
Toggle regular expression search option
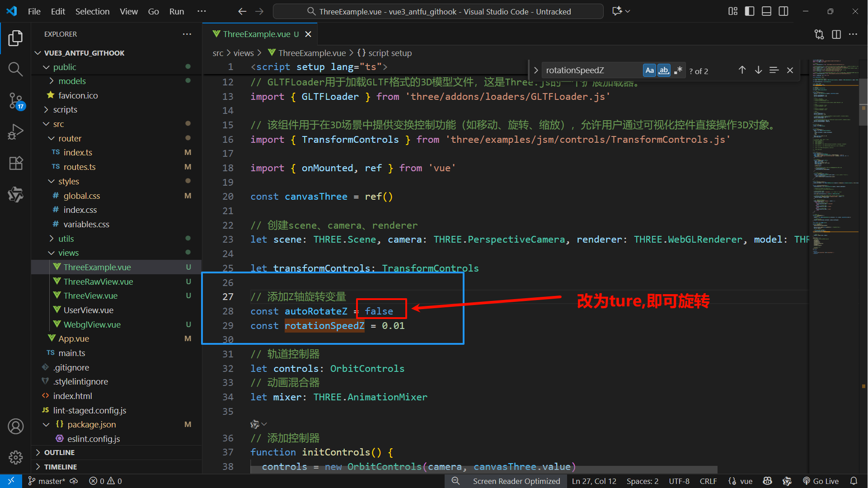tap(678, 70)
